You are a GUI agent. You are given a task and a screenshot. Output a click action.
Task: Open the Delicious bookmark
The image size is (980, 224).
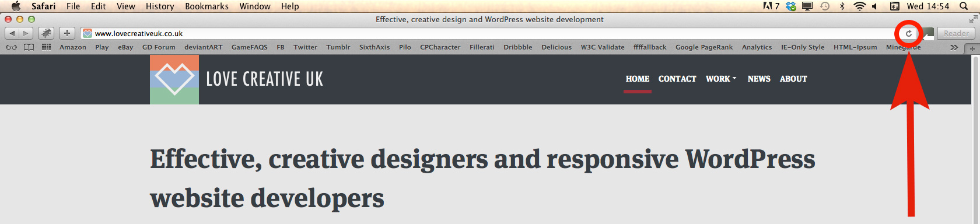click(556, 47)
